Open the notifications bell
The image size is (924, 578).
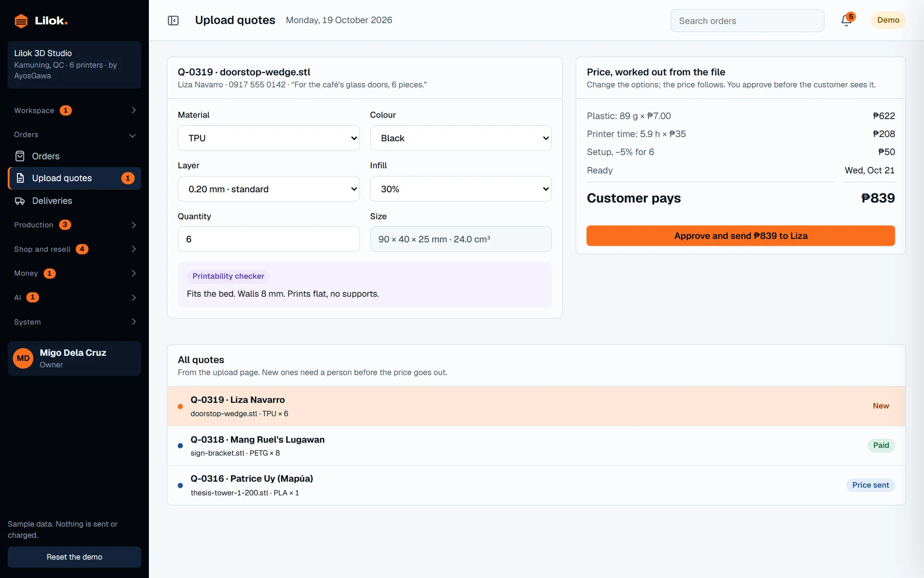[x=846, y=20]
